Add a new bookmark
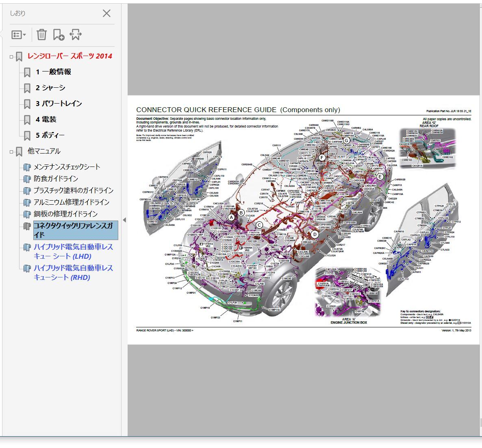482x448 pixels. [x=59, y=35]
